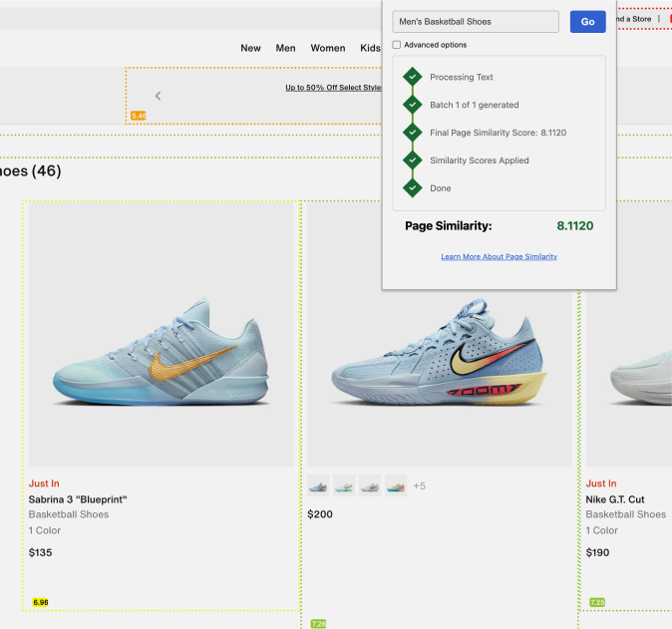Open the Nike G.T. Cut product title
Viewport: 672px width, 629px height.
coord(615,499)
